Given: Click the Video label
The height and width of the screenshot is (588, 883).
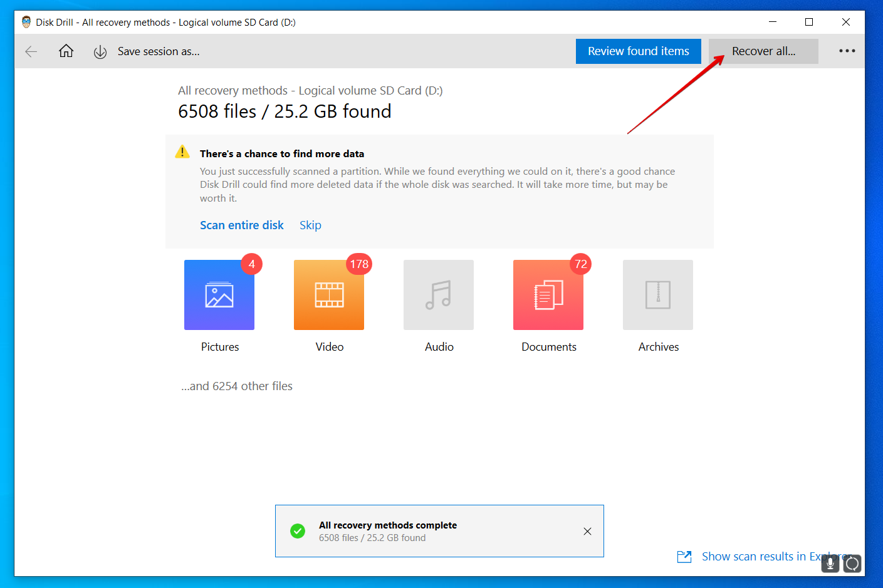Looking at the screenshot, I should click(330, 347).
